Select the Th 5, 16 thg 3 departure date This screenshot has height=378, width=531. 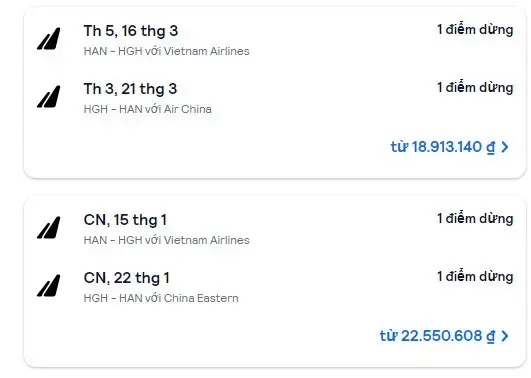point(131,31)
